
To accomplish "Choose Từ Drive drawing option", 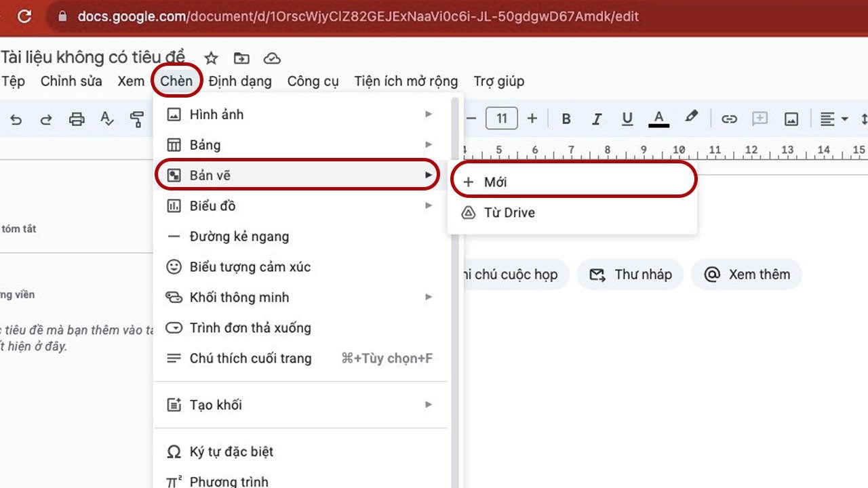I will click(573, 213).
